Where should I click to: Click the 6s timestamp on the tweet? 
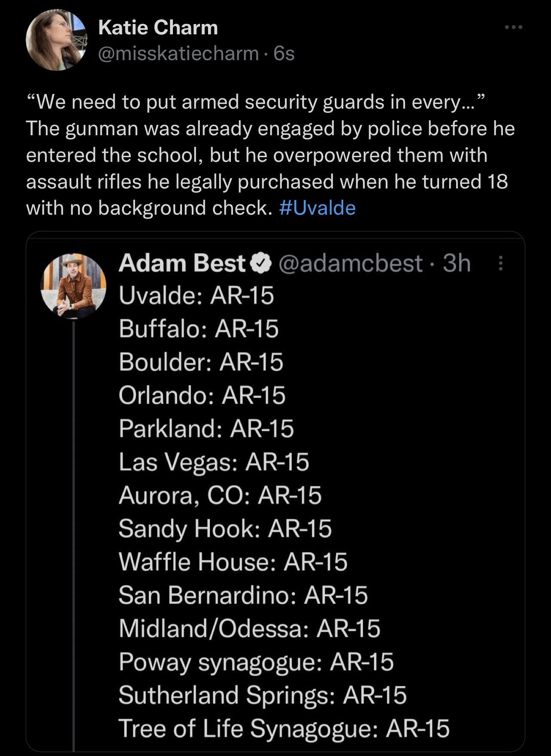[284, 54]
